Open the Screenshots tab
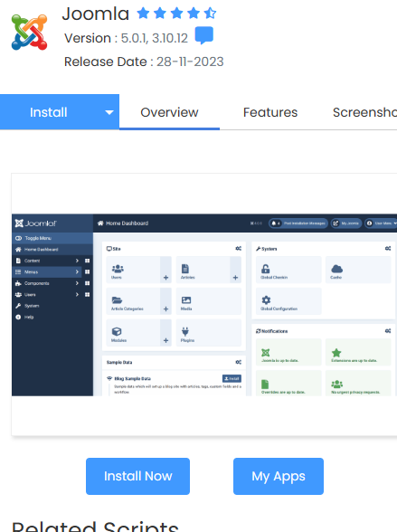This screenshot has height=532, width=397. (x=364, y=112)
